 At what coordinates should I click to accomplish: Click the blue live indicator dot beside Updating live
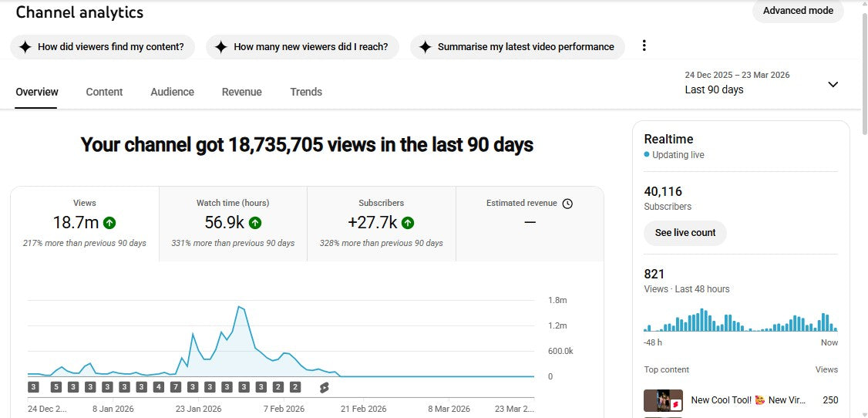point(647,155)
